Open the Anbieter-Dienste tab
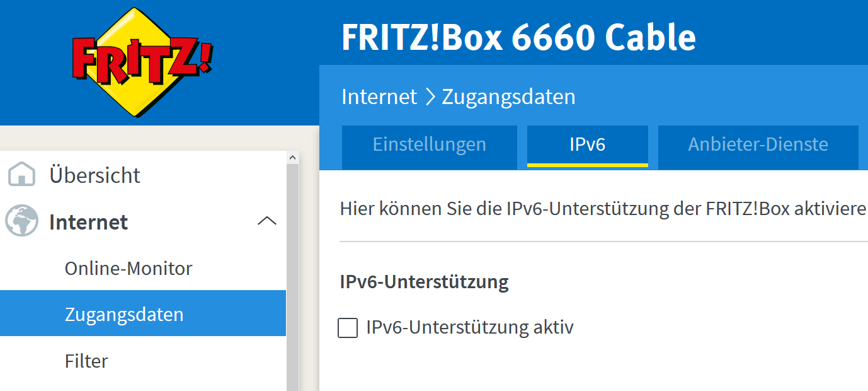This screenshot has height=391, width=868. 758,144
